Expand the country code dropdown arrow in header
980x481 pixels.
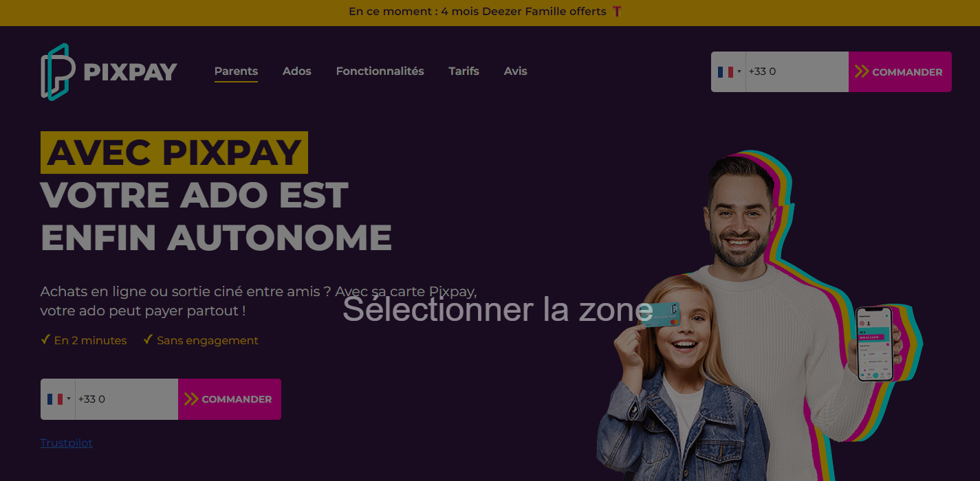tap(739, 71)
